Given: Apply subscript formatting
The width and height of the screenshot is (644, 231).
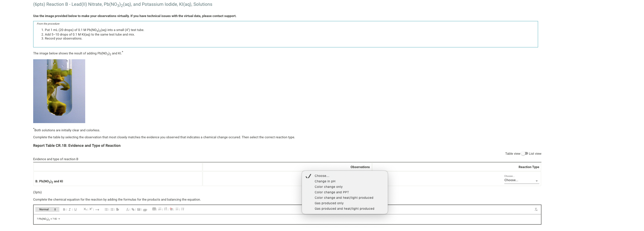Looking at the screenshot, I should (x=85, y=209).
